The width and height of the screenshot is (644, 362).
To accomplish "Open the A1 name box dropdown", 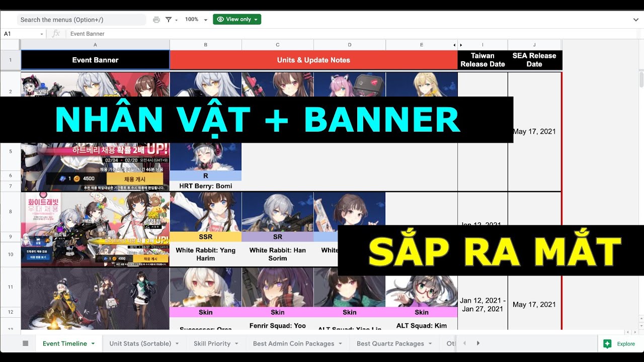I will (x=42, y=34).
